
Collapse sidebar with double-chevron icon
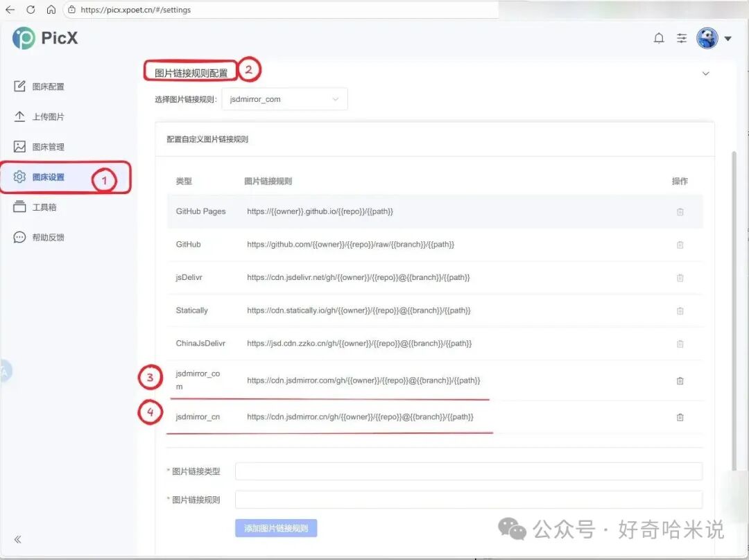pos(17,539)
